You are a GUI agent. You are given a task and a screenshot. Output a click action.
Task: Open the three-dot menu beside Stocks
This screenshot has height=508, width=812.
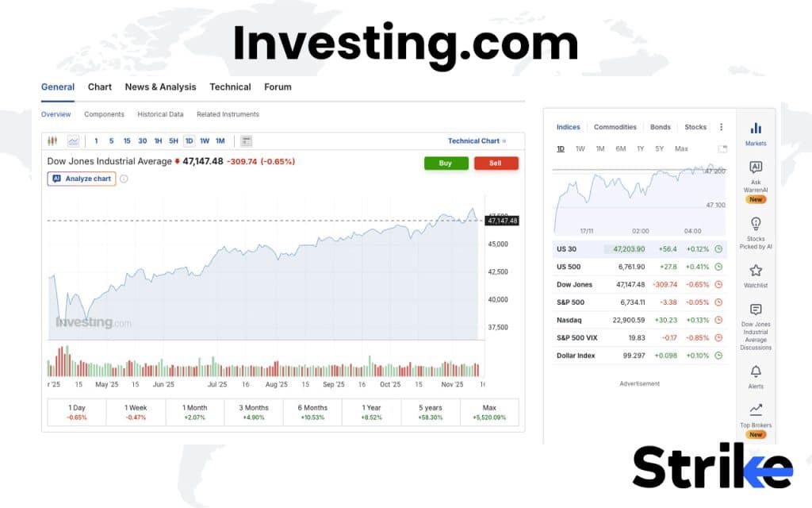[x=721, y=127]
